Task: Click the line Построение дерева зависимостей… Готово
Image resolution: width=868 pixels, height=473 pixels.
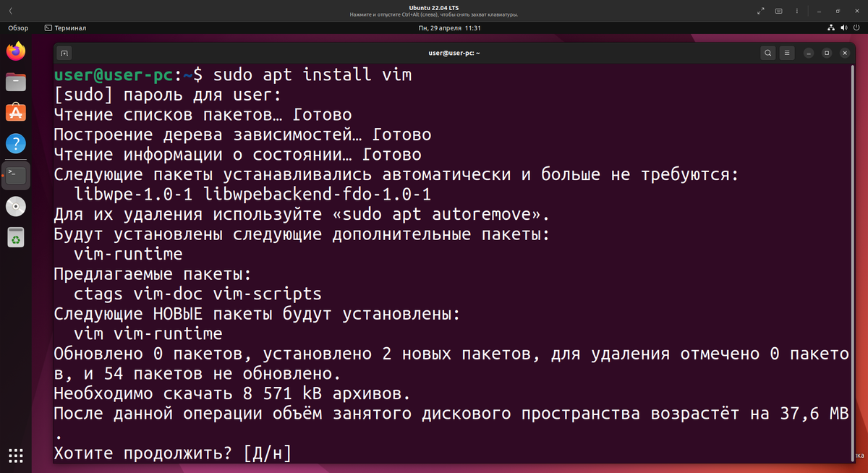Action: [x=243, y=135]
